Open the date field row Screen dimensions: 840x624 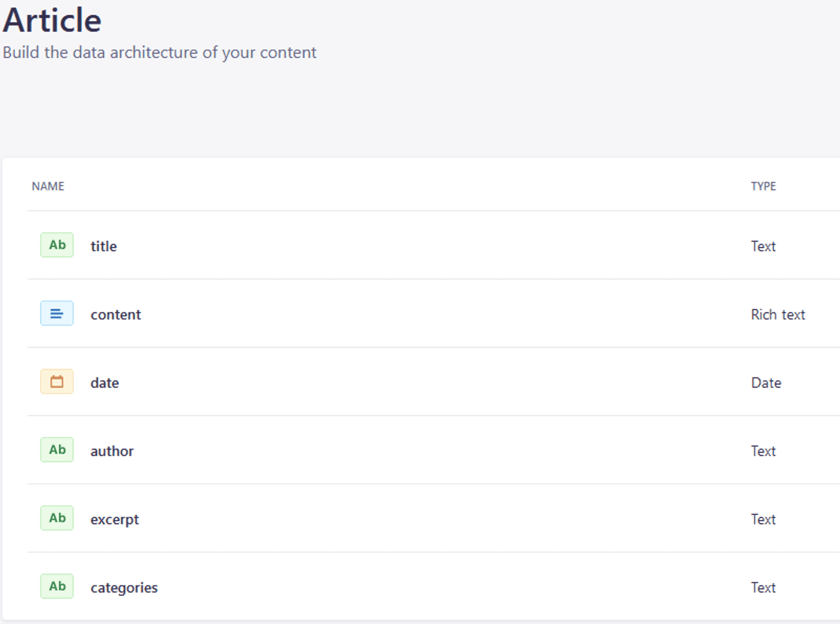(105, 383)
